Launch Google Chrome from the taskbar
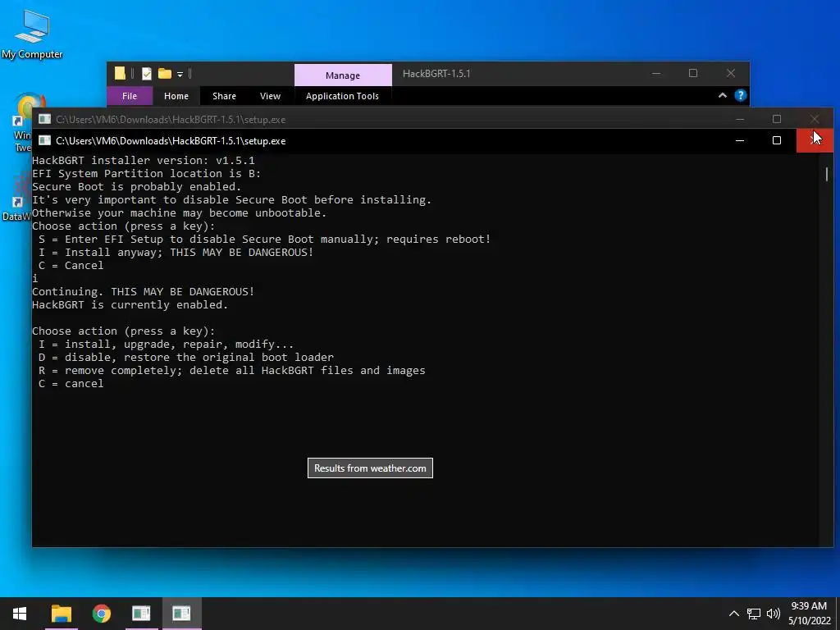The width and height of the screenshot is (840, 630). click(x=101, y=614)
